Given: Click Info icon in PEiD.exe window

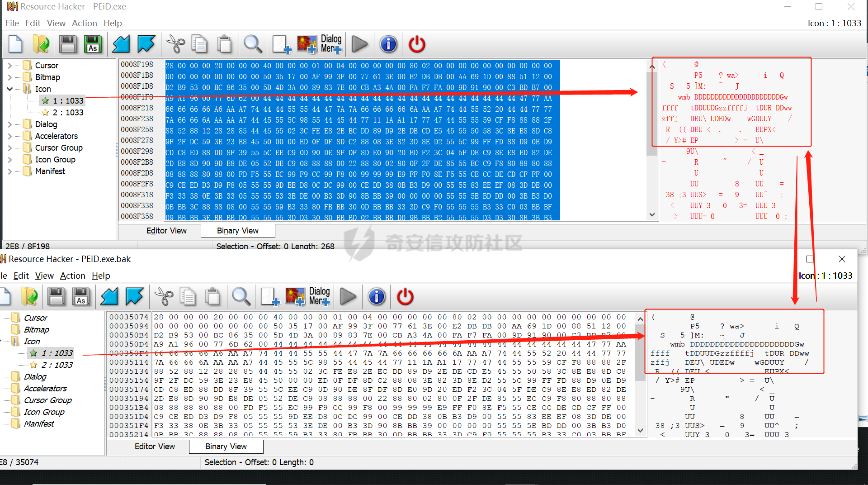Looking at the screenshot, I should pos(388,44).
